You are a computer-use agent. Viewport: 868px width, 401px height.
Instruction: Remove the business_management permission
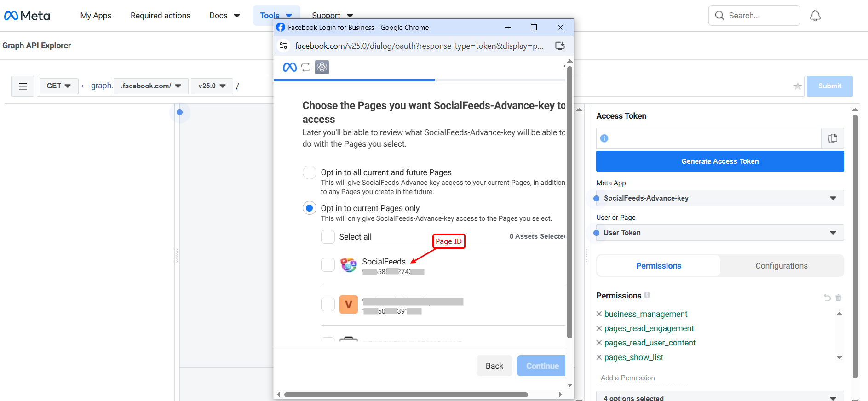(x=599, y=314)
